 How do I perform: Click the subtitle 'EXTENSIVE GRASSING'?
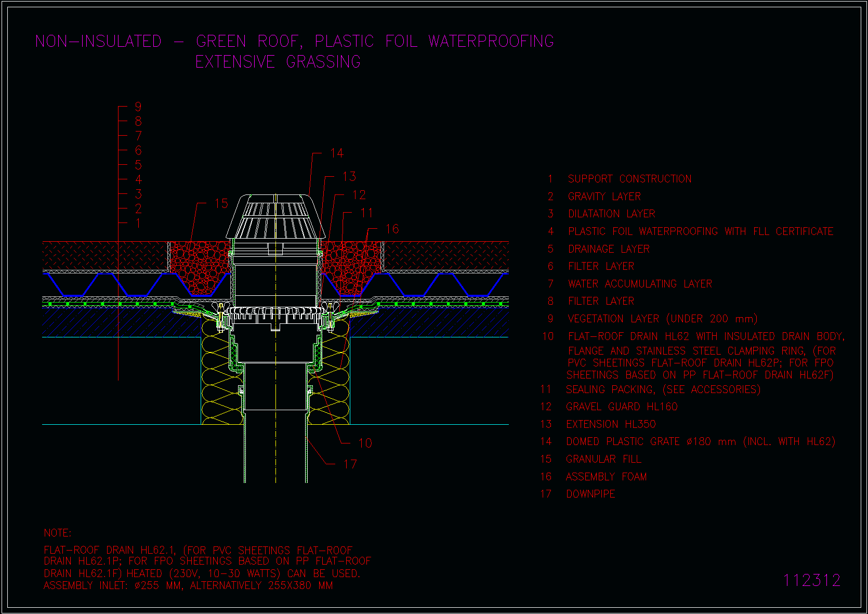pos(278,62)
